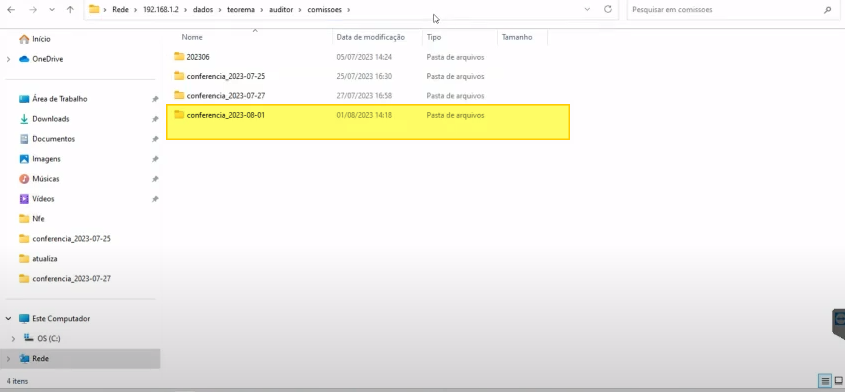Open sidebar folder 'conferencia_2023-07-27'
Screen dimensions: 845x392
[71, 278]
